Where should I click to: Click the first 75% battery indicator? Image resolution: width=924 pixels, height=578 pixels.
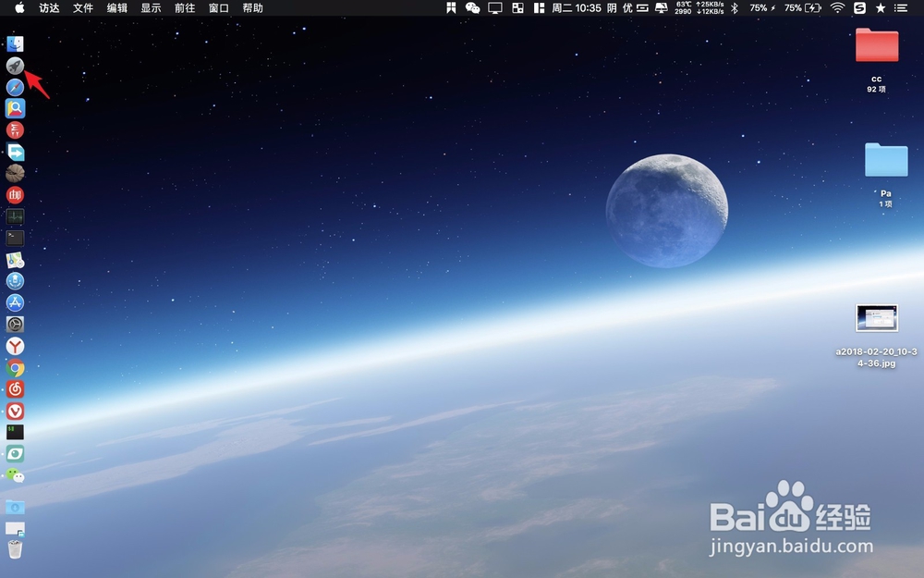pyautogui.click(x=762, y=7)
